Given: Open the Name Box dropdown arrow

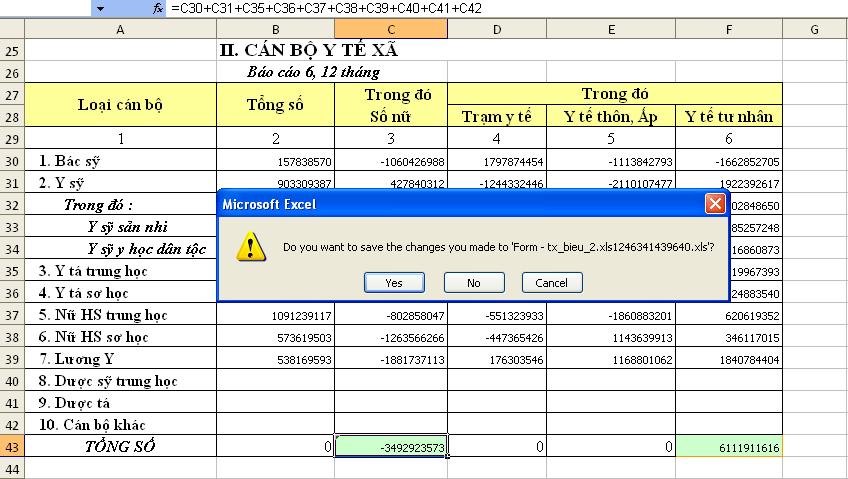Looking at the screenshot, I should tap(100, 8).
